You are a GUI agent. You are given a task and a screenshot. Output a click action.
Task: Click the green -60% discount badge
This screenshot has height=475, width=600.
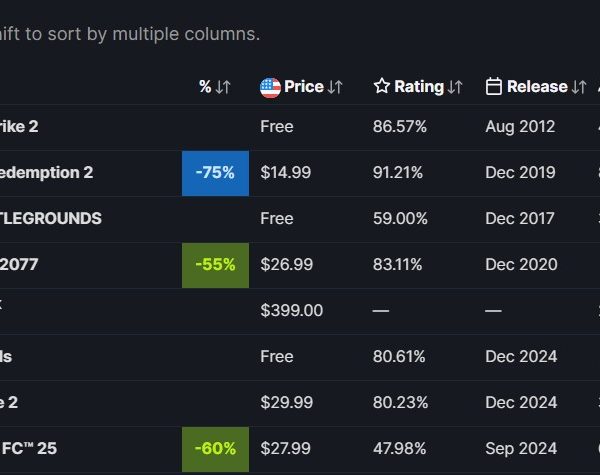(215, 449)
